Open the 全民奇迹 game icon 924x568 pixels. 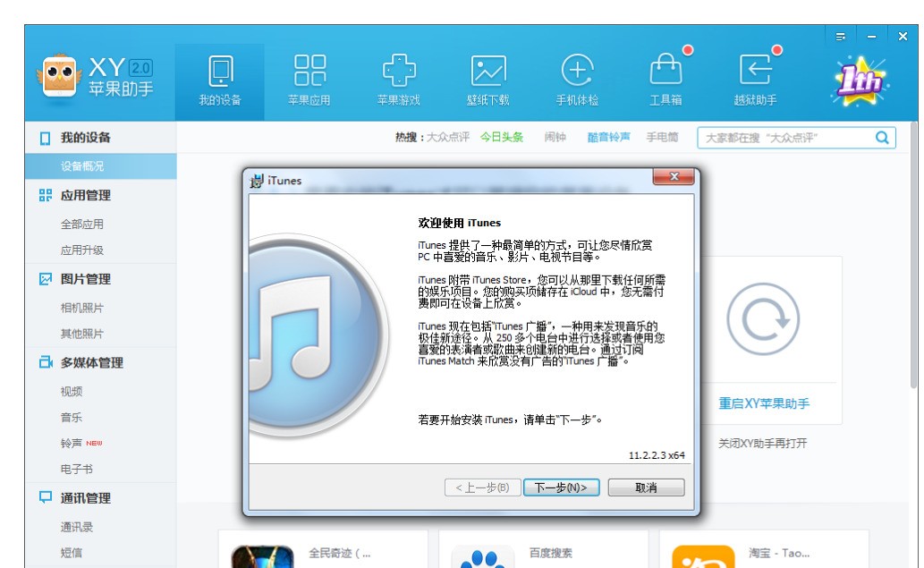pos(263,556)
